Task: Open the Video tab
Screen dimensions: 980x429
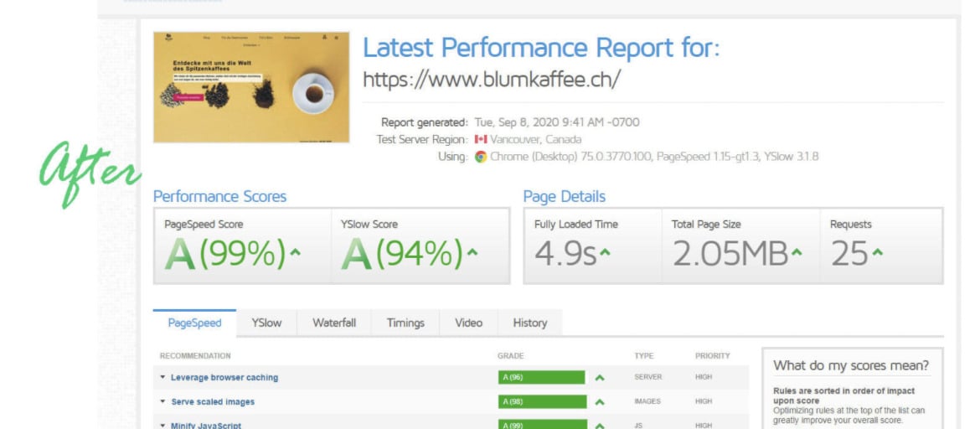Action: click(469, 323)
